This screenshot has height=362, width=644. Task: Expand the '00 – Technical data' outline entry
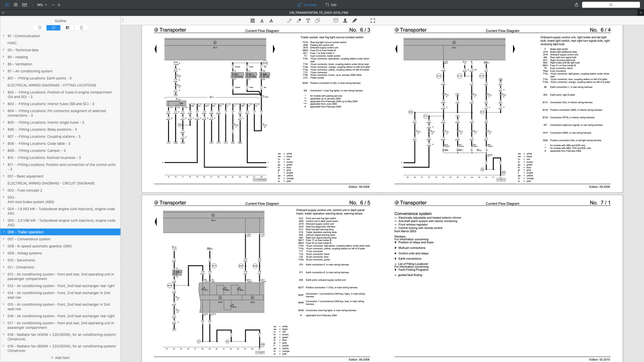point(4,50)
